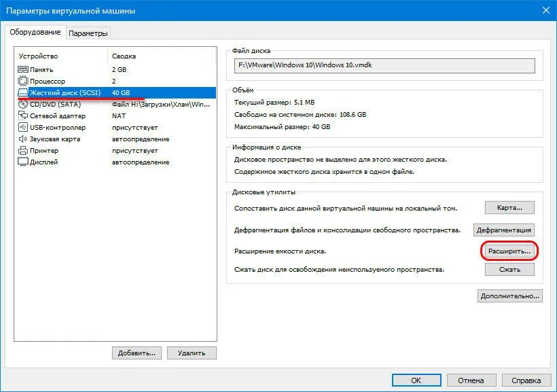Select the CD/DVD (SATA) row label
The width and height of the screenshot is (557, 392).
coord(55,105)
